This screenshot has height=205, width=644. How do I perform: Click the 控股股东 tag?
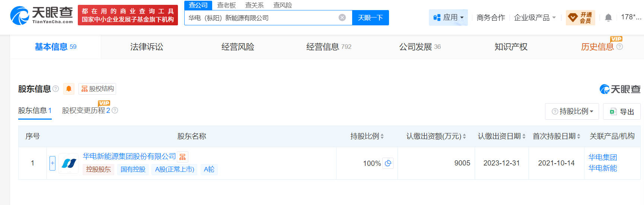[98, 169]
